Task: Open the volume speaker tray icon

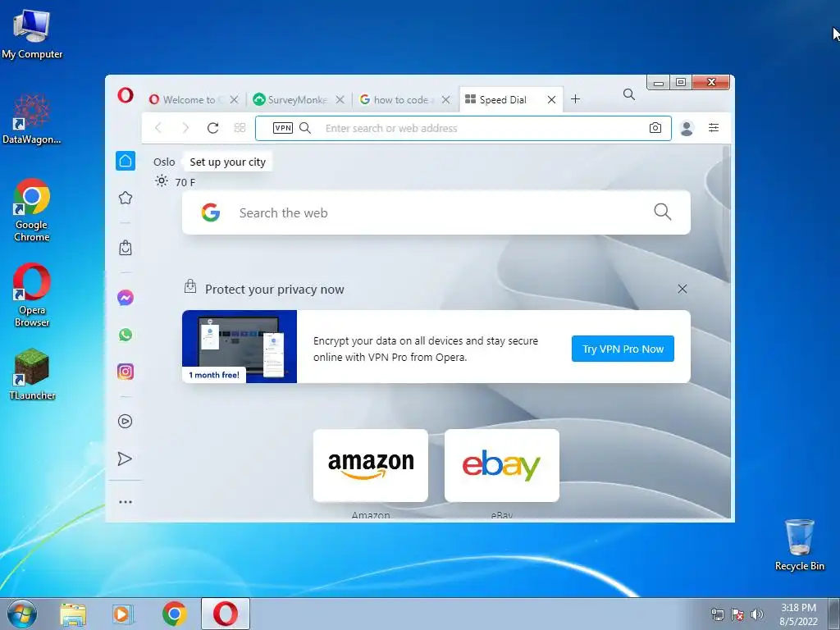Action: [x=757, y=614]
